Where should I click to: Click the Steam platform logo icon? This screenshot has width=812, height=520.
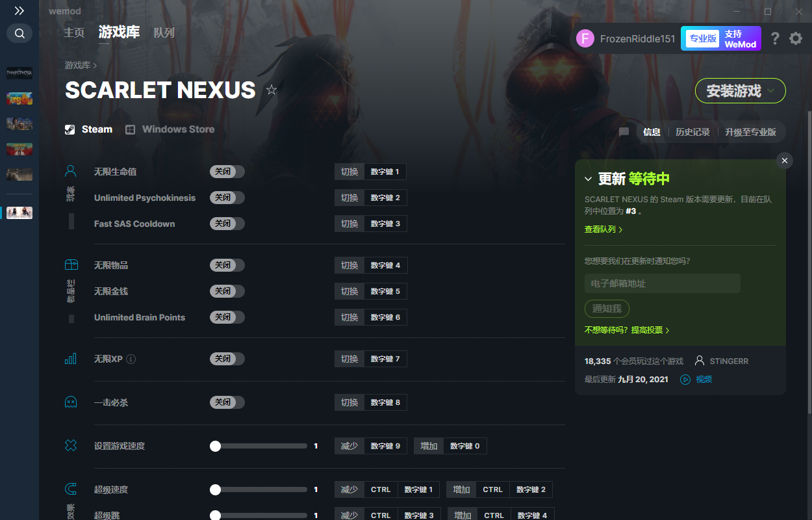click(x=70, y=129)
